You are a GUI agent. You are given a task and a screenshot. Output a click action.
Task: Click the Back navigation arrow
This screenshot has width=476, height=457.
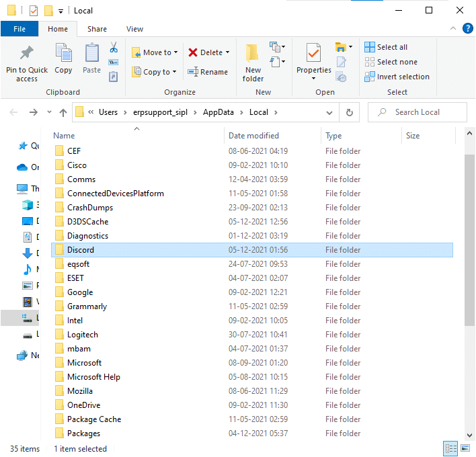13,113
